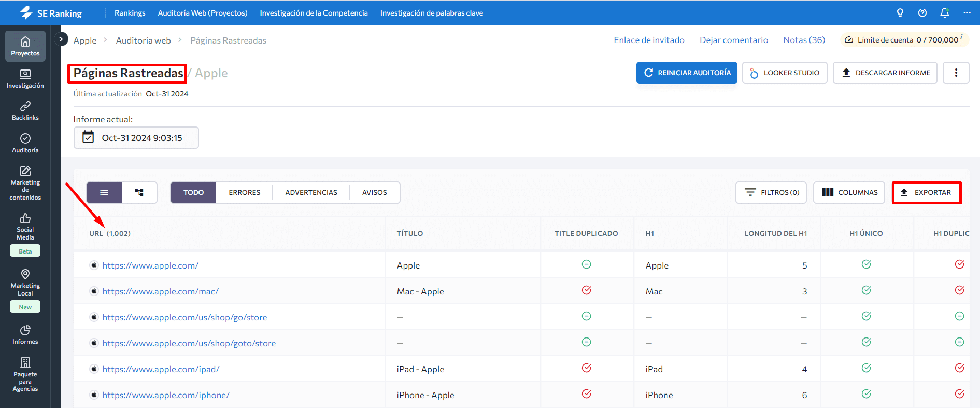The image size is (980, 408).
Task: Click REINICIAR AUDITORÍA button
Action: click(x=687, y=73)
